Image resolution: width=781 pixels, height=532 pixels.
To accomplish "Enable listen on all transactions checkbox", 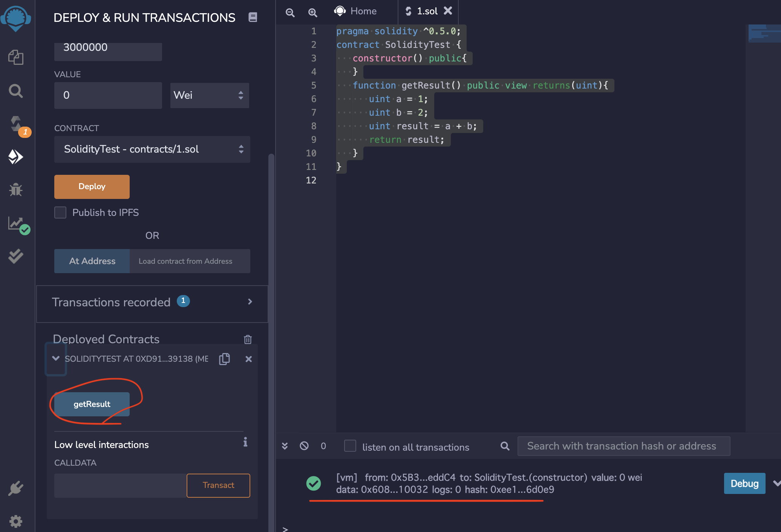I will [350, 446].
